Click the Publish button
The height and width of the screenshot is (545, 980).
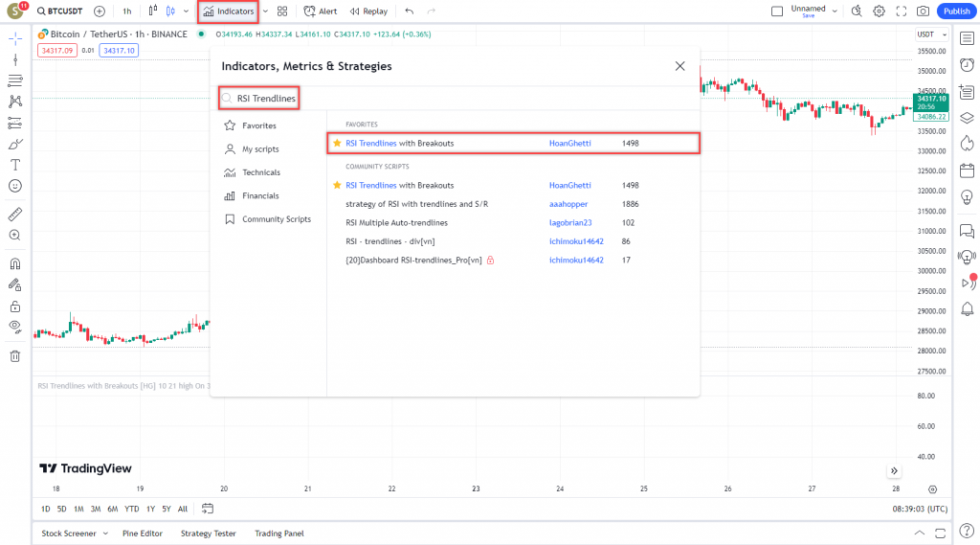956,11
